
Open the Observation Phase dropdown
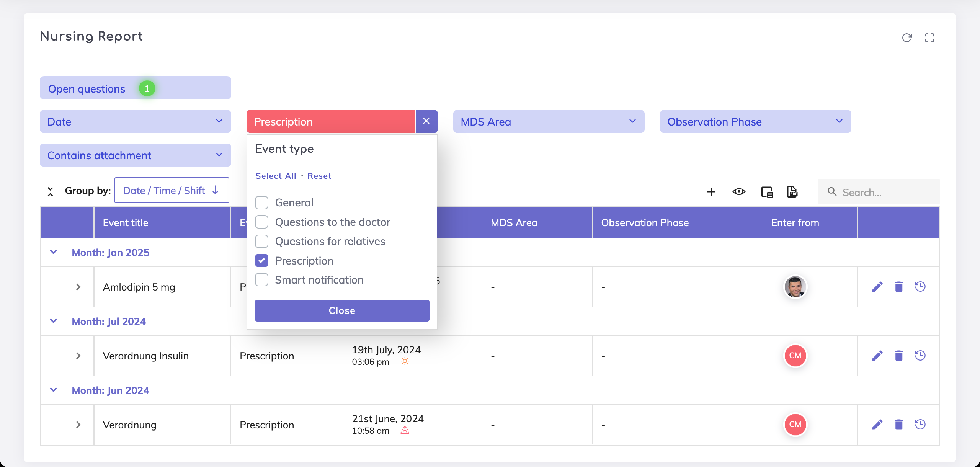755,121
